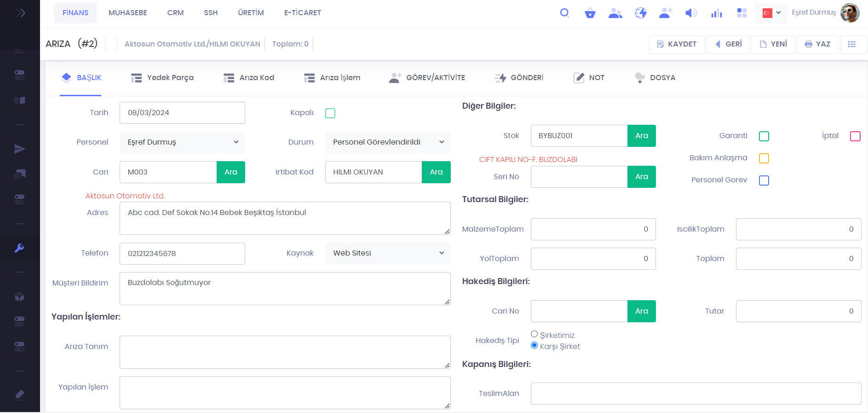Click the globe icon in top bar
868x413 pixels.
point(640,13)
